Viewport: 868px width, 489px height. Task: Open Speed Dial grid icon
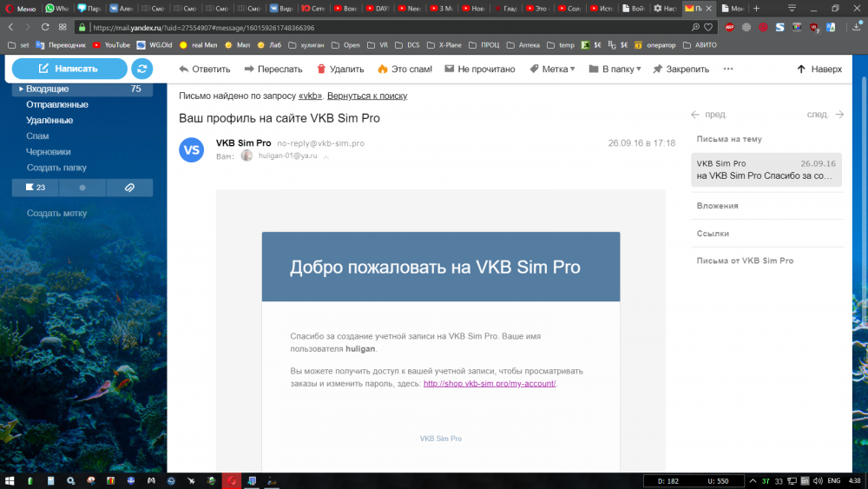click(62, 27)
